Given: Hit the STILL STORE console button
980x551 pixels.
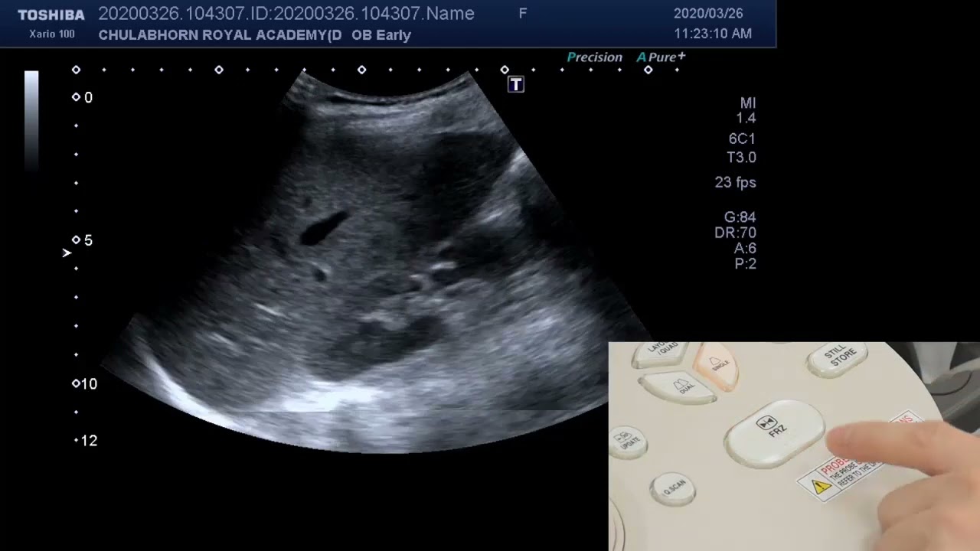Looking at the screenshot, I should click(838, 357).
